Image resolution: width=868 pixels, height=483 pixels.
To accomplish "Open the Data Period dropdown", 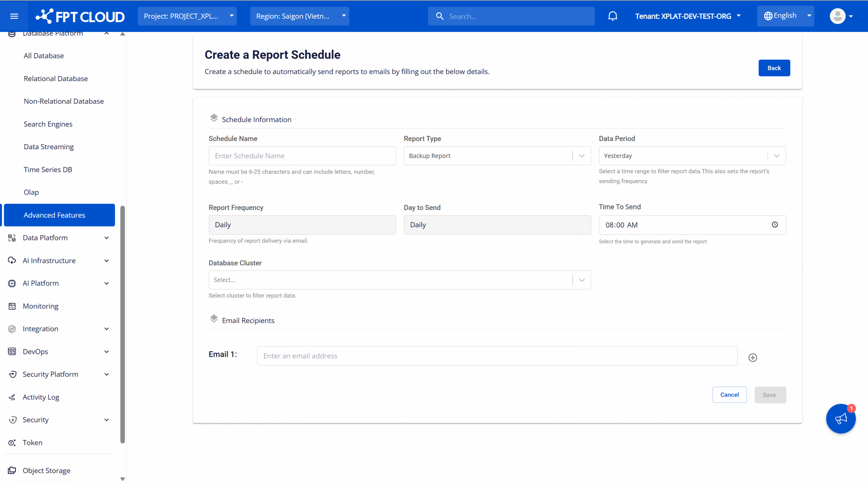I will coord(692,156).
